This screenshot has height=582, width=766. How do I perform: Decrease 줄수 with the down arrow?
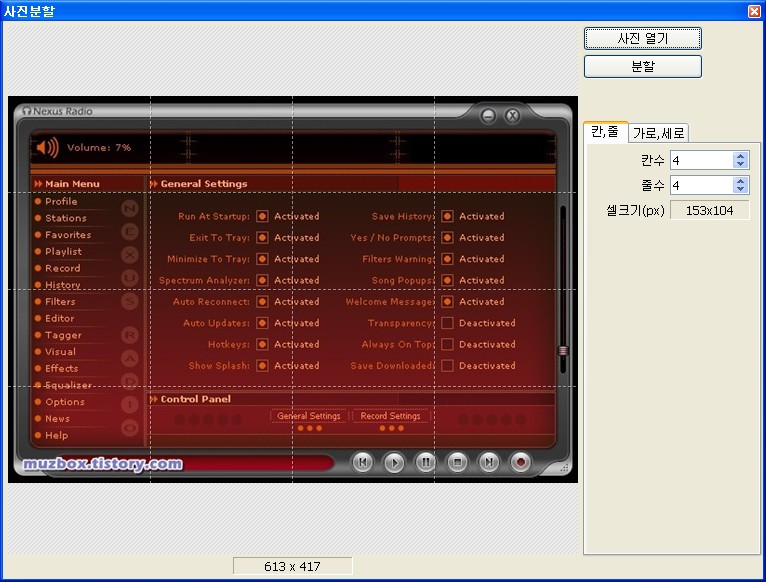pos(741,190)
